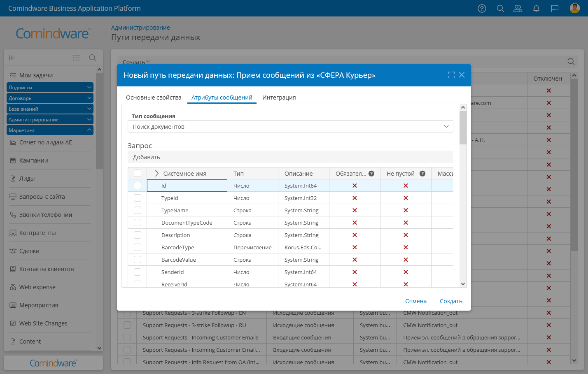Switch to Атрибуты сообщений tab
The image size is (588, 374).
[x=222, y=98]
